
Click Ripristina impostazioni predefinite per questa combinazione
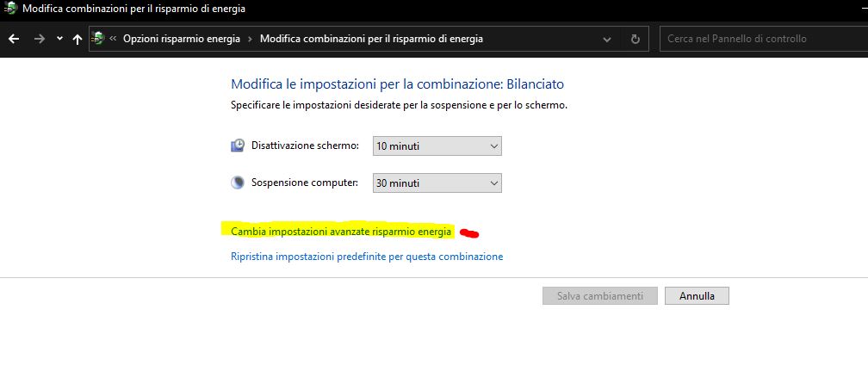point(367,257)
